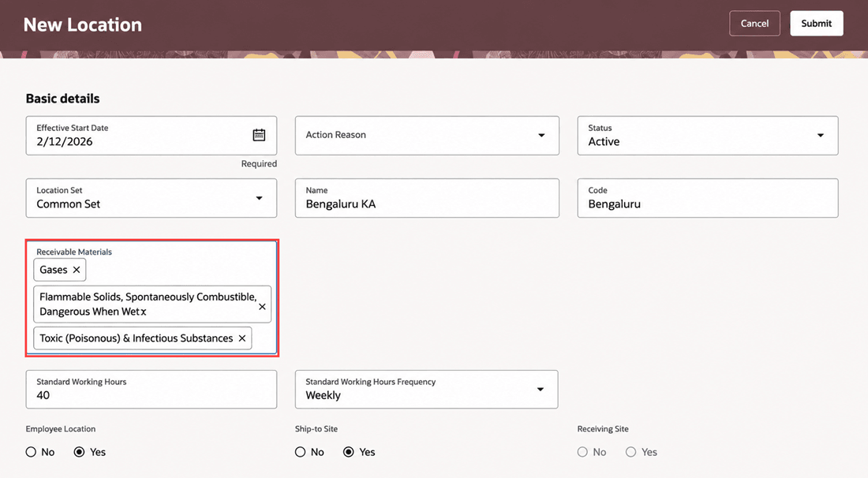
Task: Remove the Flammable Solids chip
Action: tap(263, 307)
